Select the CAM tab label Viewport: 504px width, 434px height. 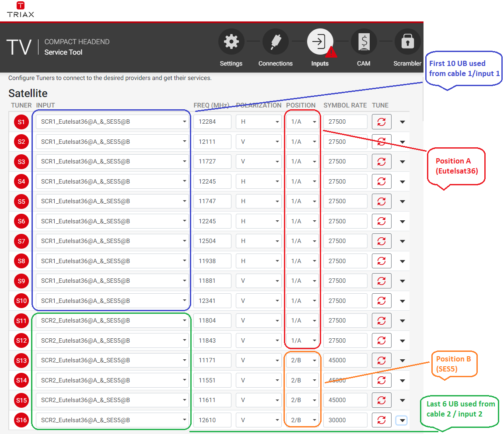click(364, 63)
